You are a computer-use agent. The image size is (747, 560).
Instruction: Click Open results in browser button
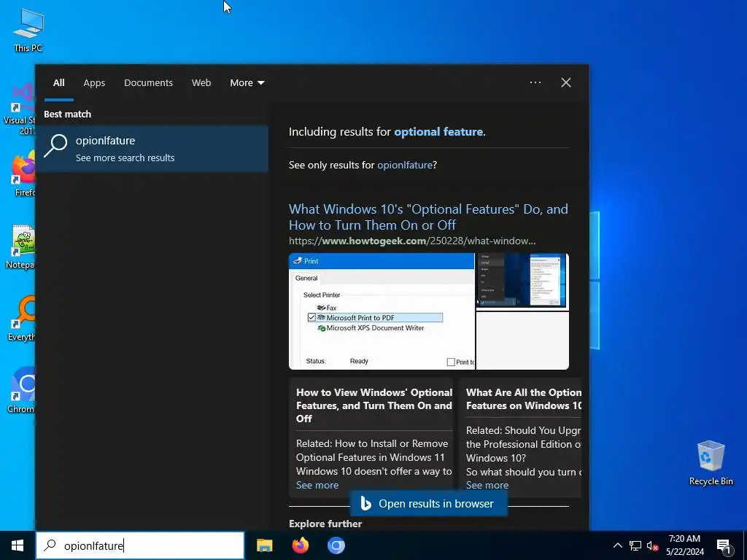click(428, 504)
